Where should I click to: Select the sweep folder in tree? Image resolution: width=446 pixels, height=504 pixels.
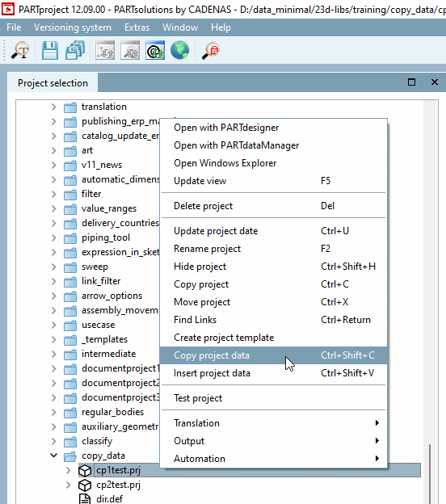(95, 267)
